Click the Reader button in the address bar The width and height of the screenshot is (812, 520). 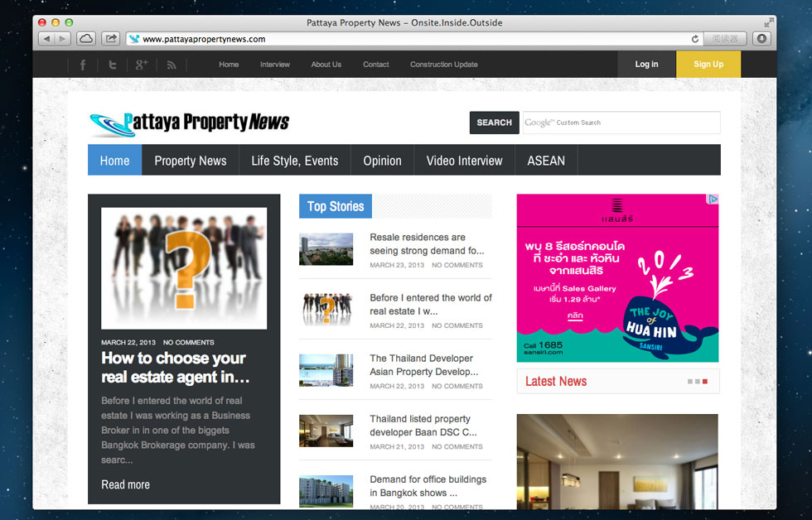724,39
